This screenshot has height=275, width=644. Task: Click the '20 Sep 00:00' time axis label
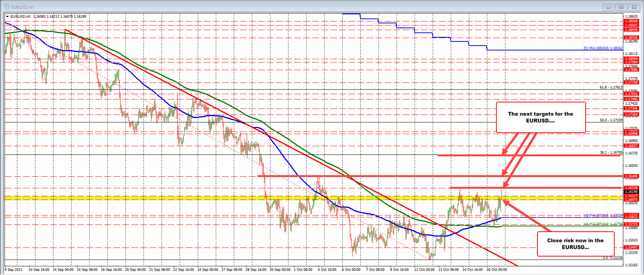pos(135,270)
